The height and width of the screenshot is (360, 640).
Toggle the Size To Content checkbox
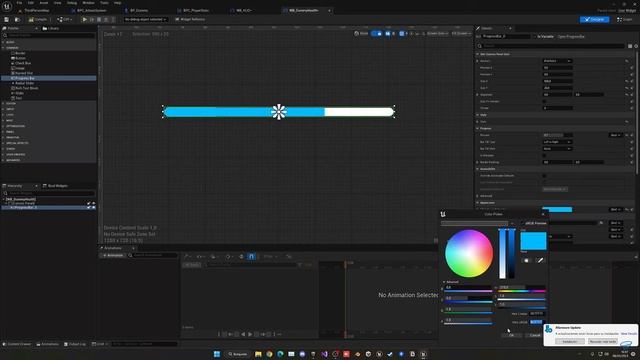click(x=544, y=101)
